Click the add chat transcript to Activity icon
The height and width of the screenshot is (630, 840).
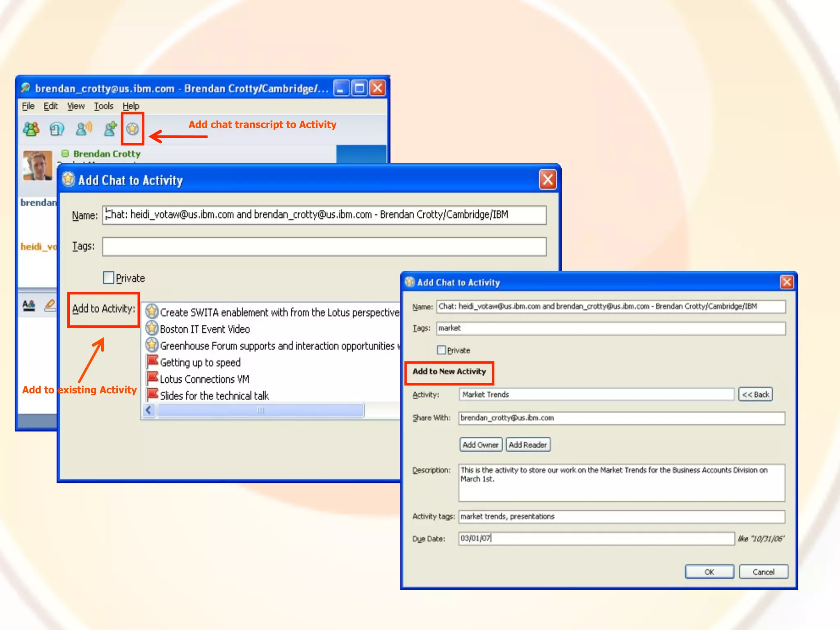coord(132,129)
